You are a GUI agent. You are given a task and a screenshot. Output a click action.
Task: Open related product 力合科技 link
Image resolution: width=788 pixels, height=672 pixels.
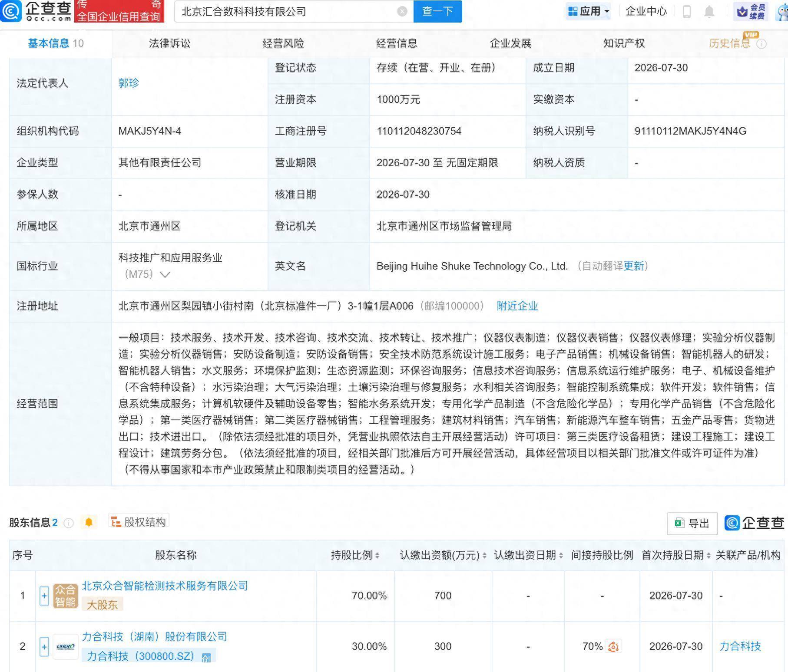[740, 646]
